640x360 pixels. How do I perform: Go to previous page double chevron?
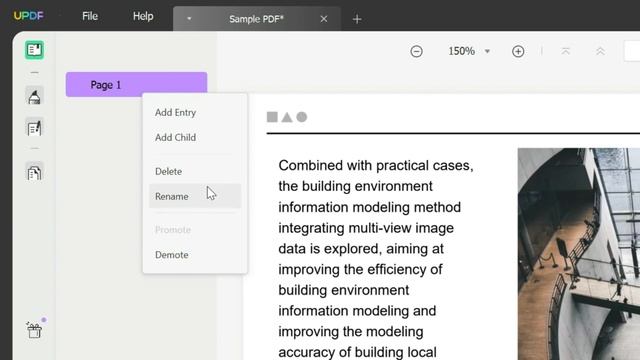click(600, 51)
